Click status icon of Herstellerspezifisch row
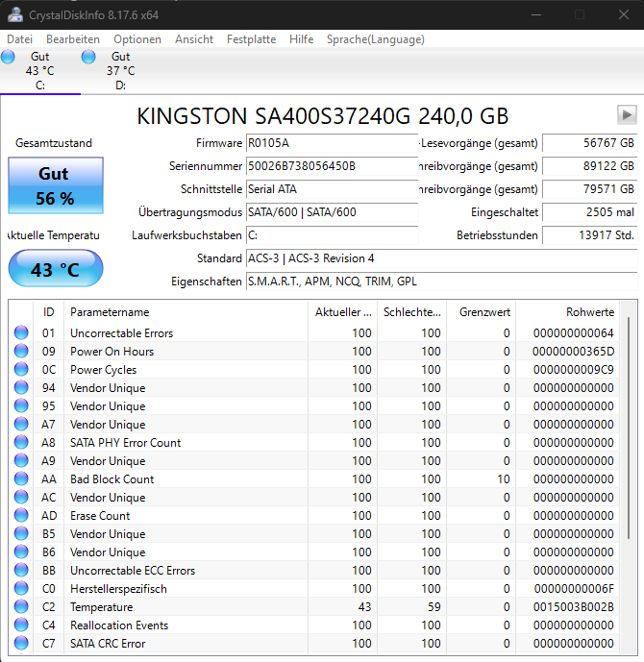This screenshot has width=644, height=662. click(21, 588)
